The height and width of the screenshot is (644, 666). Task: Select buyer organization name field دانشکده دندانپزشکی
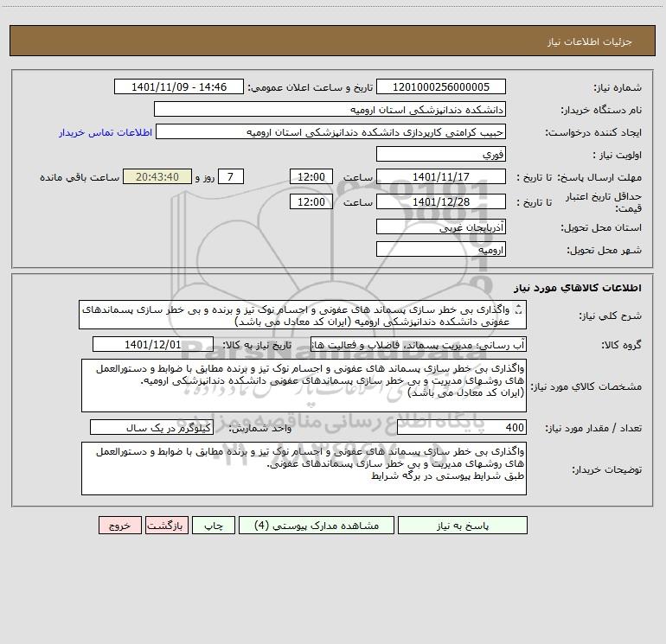(x=330, y=110)
